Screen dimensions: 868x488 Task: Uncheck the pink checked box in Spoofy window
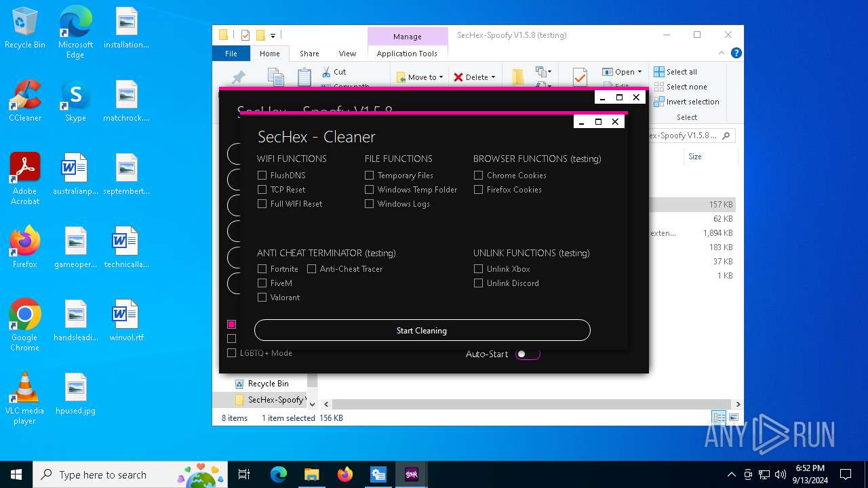click(x=231, y=324)
